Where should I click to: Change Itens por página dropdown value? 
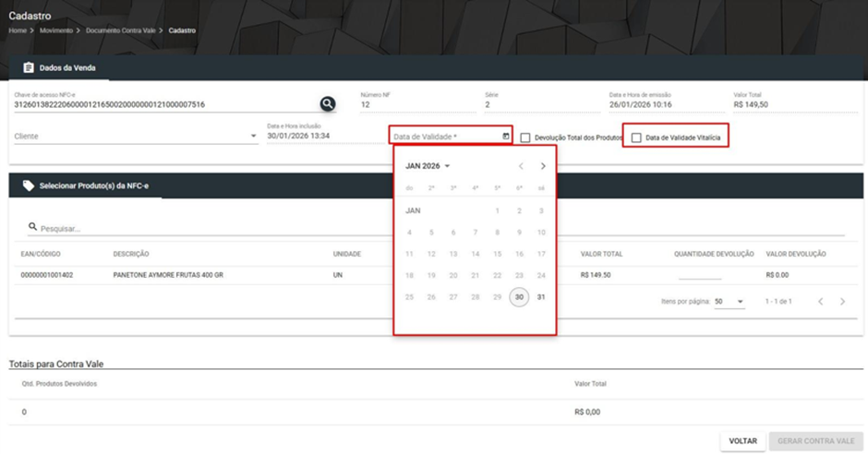click(x=729, y=302)
